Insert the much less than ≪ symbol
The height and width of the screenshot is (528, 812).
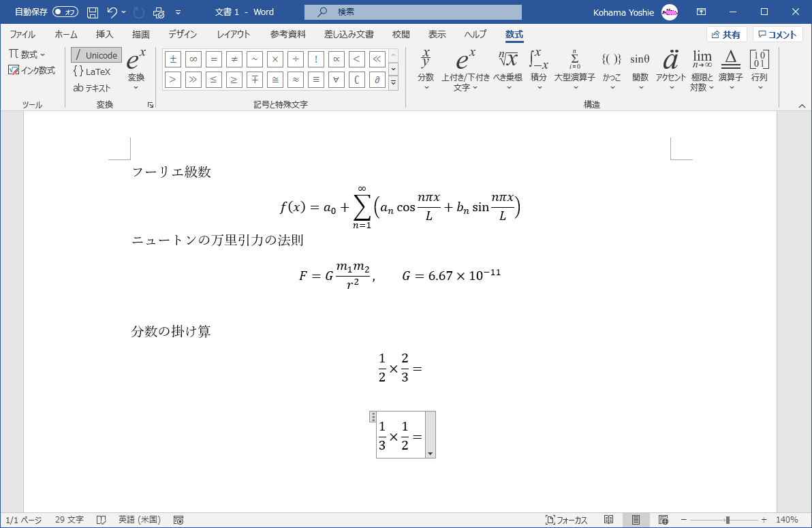click(377, 59)
